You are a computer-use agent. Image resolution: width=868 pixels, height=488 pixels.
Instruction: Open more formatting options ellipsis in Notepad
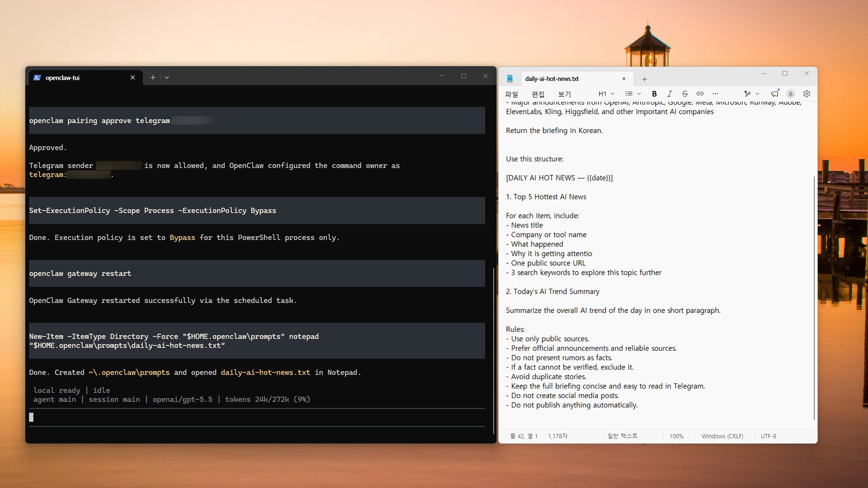[715, 94]
